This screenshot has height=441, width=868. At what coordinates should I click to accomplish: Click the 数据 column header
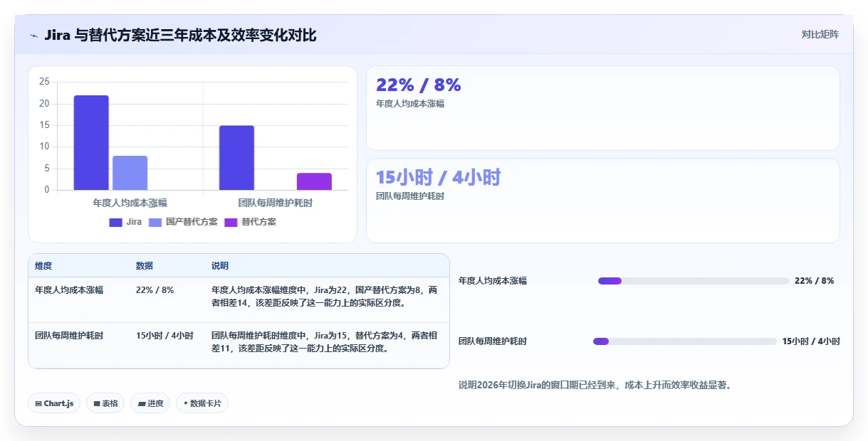tap(145, 266)
